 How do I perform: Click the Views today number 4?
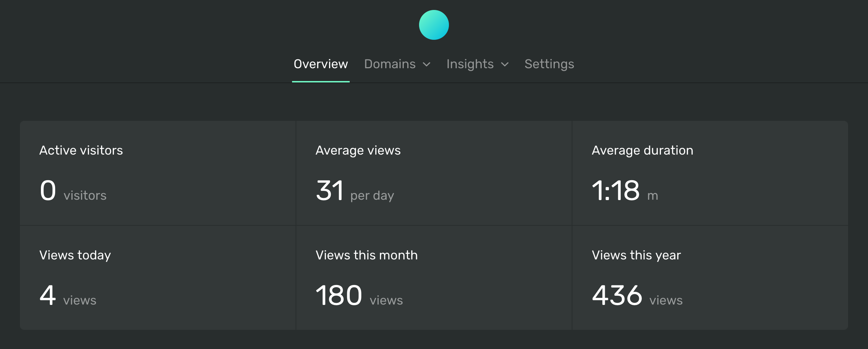(x=48, y=295)
